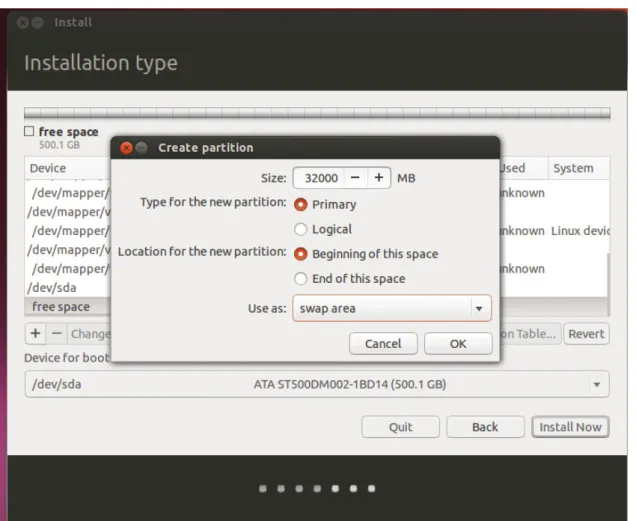Confirm partition creation with OK
This screenshot has height=521, width=636.
458,344
